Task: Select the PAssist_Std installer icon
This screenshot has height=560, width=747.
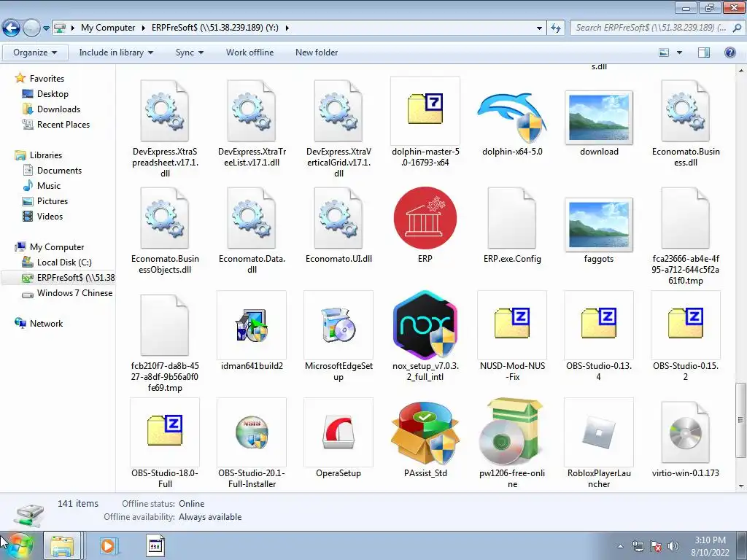Action: click(x=425, y=432)
